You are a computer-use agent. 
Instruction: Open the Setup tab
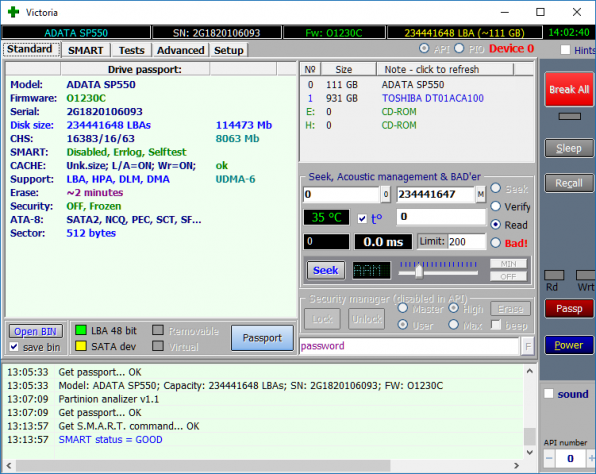pos(228,50)
